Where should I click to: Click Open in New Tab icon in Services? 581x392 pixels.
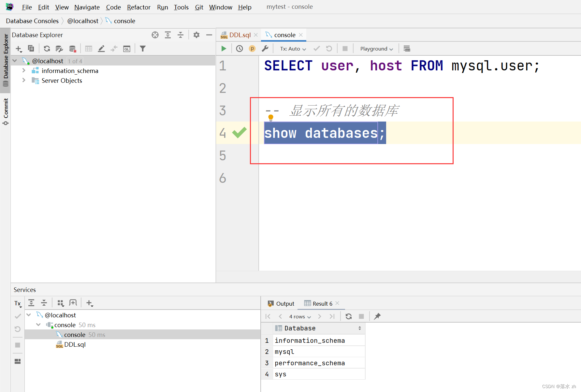[73, 303]
